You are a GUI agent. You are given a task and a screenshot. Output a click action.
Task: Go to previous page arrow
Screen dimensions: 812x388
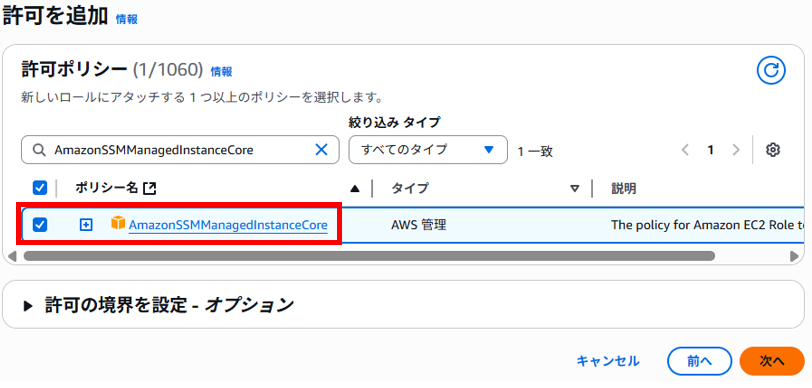686,150
